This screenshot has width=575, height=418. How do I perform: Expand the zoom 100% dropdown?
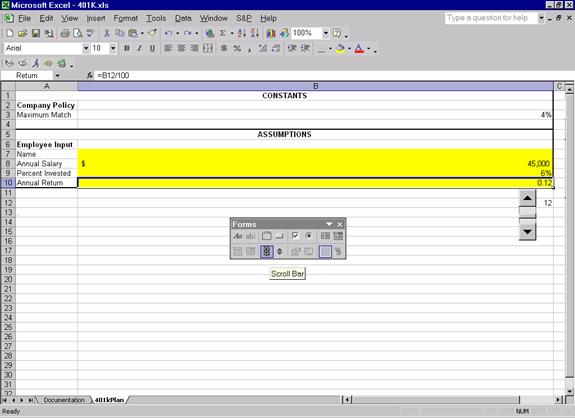click(326, 33)
